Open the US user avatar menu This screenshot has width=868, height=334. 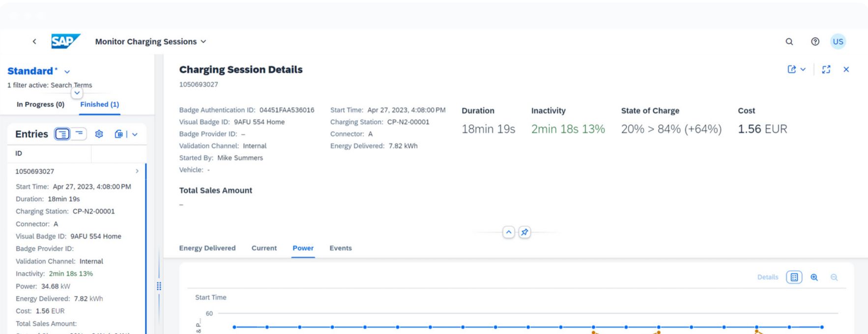(x=838, y=42)
